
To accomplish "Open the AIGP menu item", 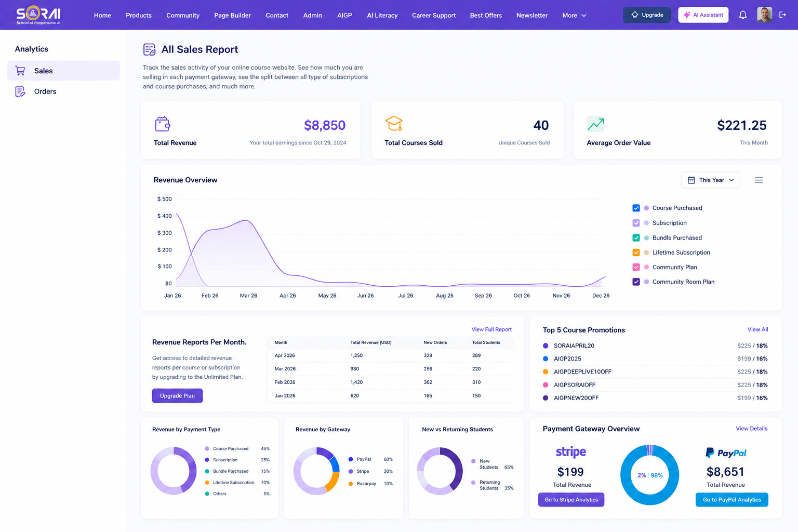I will pos(344,15).
